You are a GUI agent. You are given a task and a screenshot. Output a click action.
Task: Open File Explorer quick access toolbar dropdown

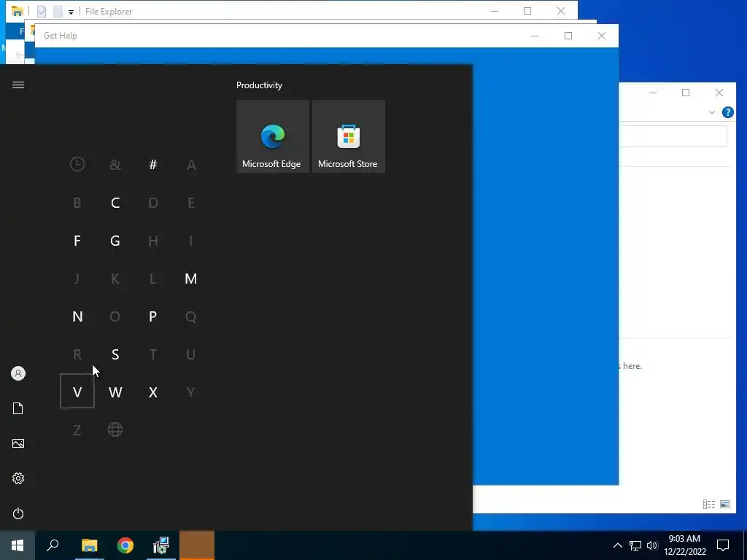(71, 12)
